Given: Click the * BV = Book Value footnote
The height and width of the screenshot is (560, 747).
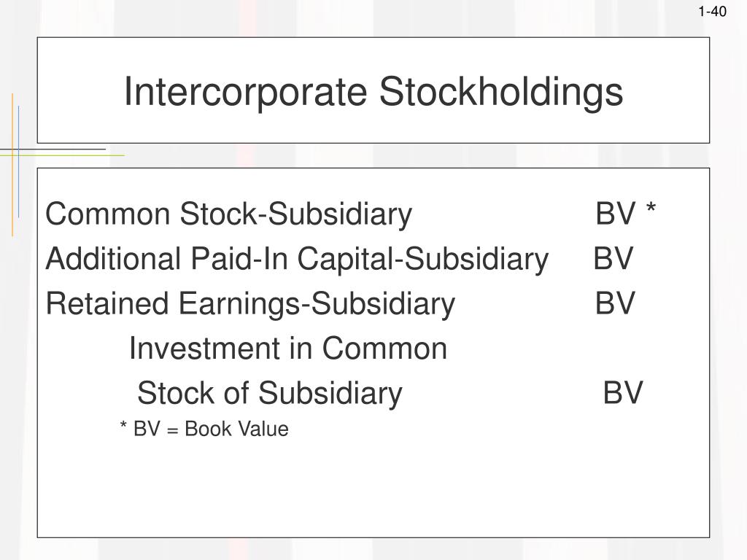Looking at the screenshot, I should pos(204,429).
